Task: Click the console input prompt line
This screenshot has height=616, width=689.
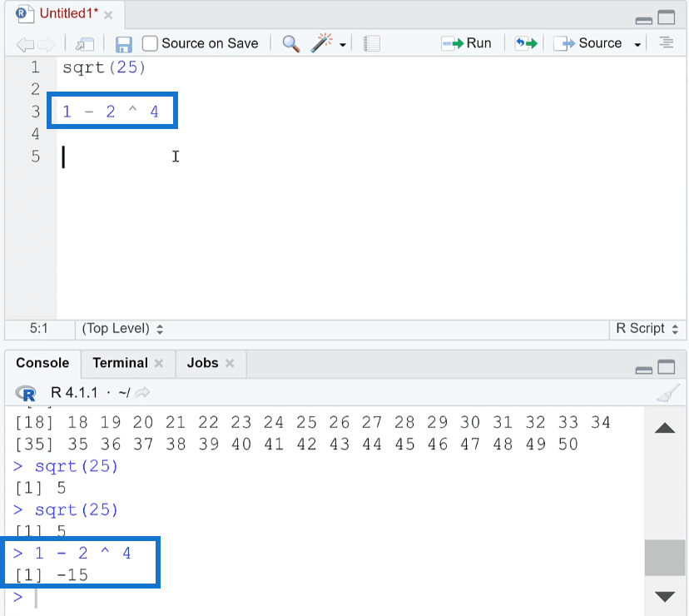Action: (325, 598)
